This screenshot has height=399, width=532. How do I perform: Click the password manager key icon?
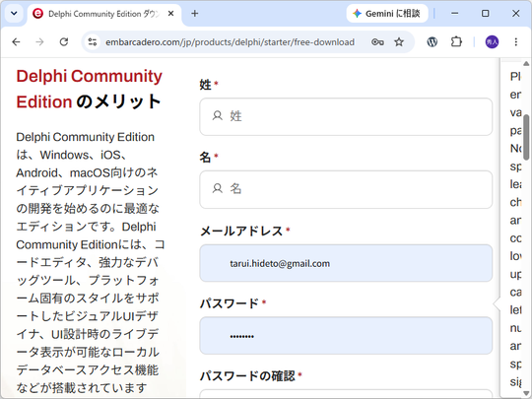[x=377, y=42]
